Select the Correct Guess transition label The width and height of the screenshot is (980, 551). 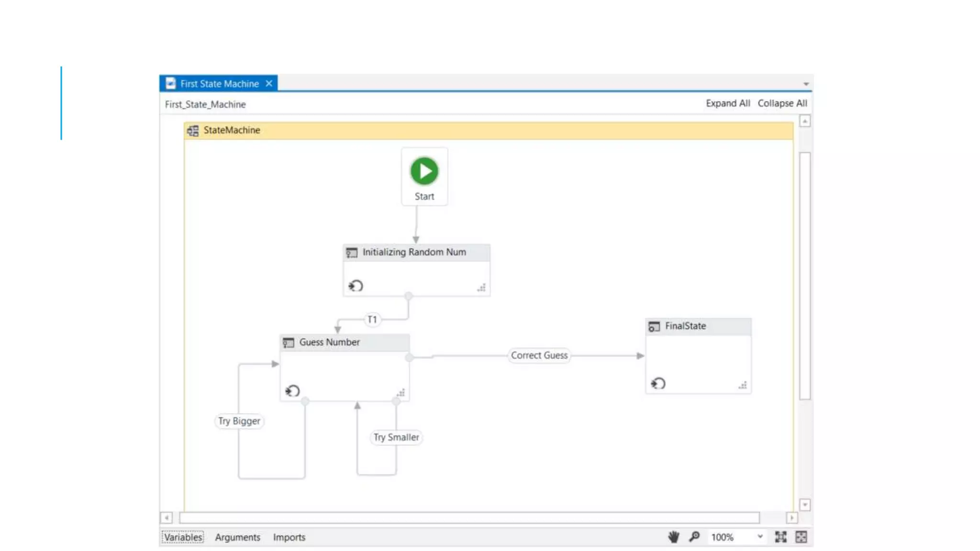(x=539, y=355)
